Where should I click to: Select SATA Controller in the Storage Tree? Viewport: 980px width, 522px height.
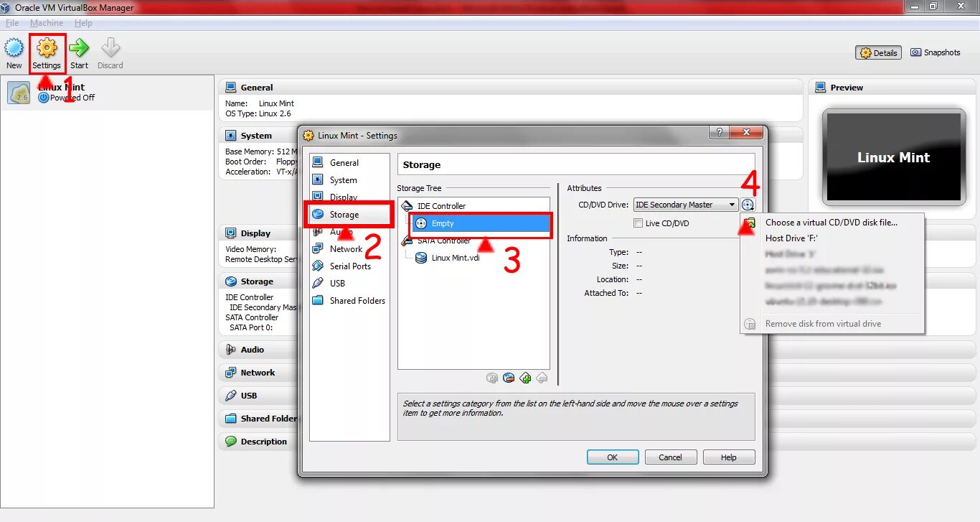coord(444,241)
